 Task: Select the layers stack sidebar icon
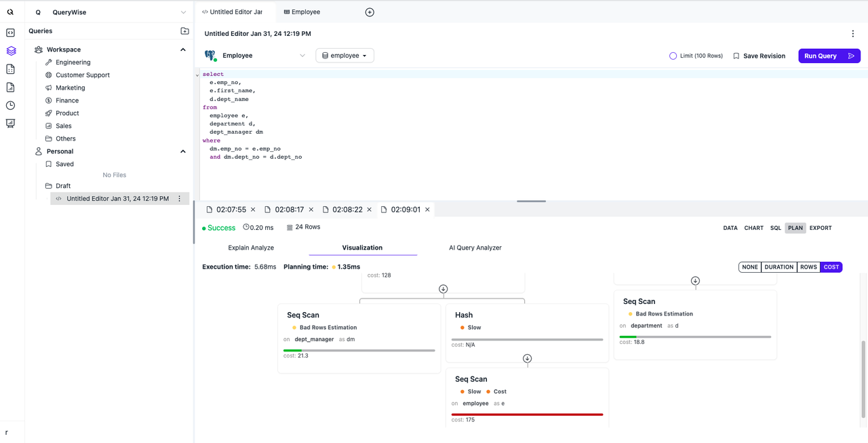pos(11,51)
